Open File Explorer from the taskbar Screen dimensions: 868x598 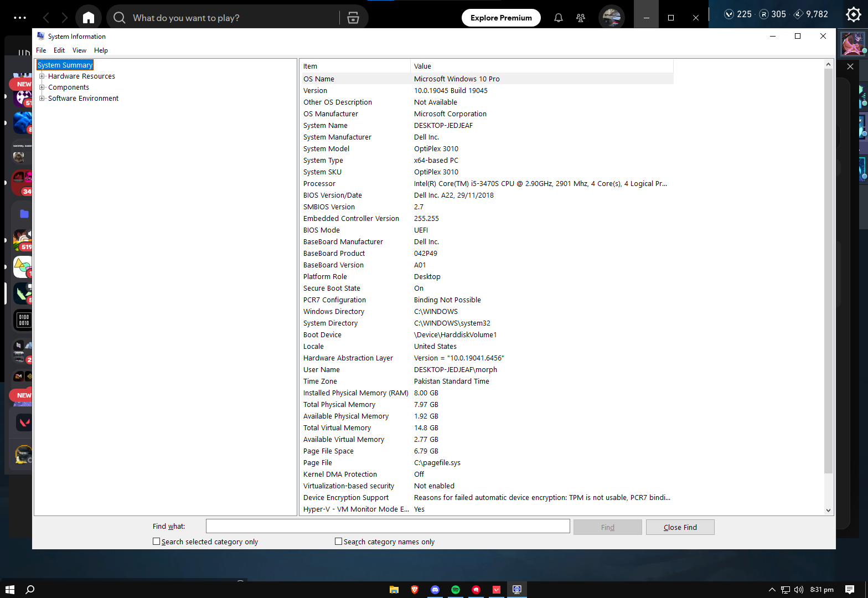click(x=394, y=590)
